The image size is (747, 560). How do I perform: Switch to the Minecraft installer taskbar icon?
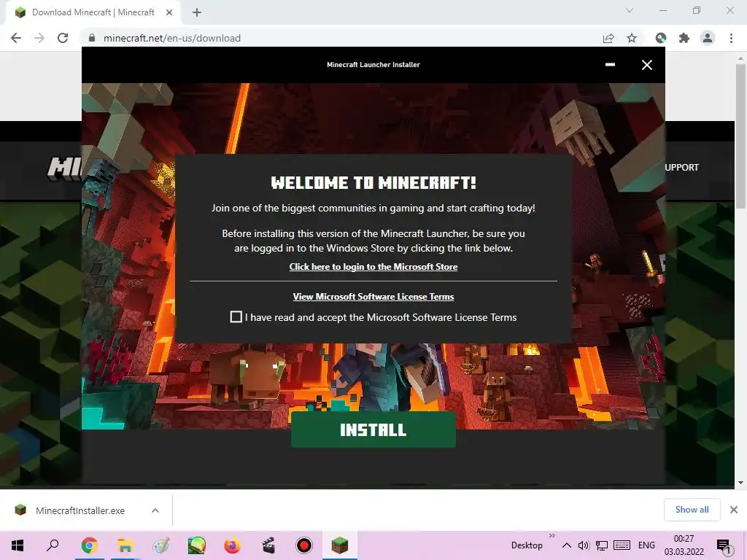[340, 545]
